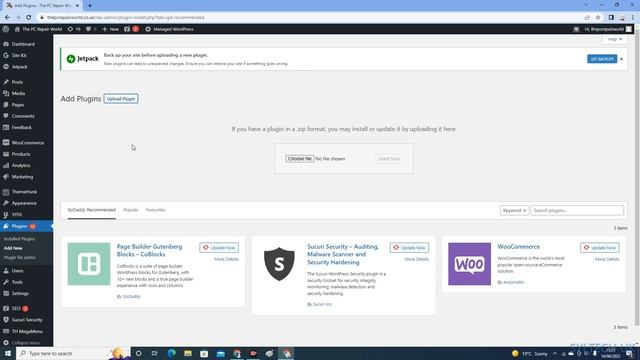Open Comments in the sidebar

pos(23,116)
